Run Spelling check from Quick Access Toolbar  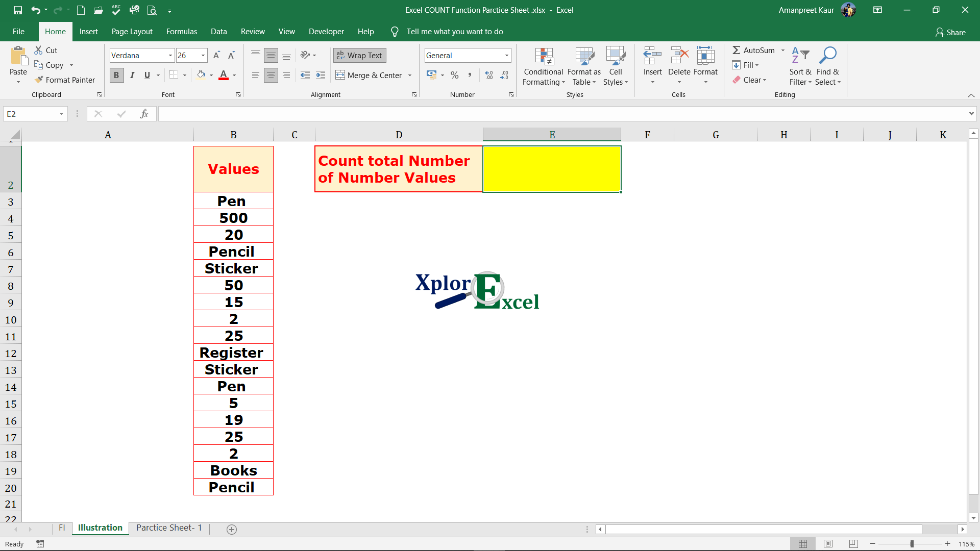tap(116, 10)
